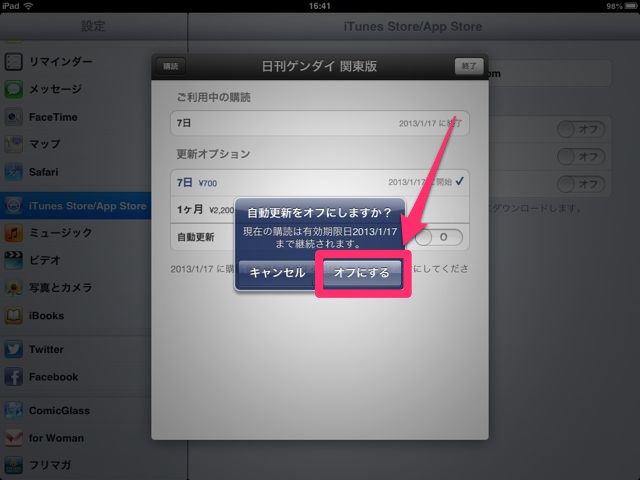640x480 pixels.
Task: Tap the 日刊ゲンダイ 関東版 title
Action: [319, 66]
